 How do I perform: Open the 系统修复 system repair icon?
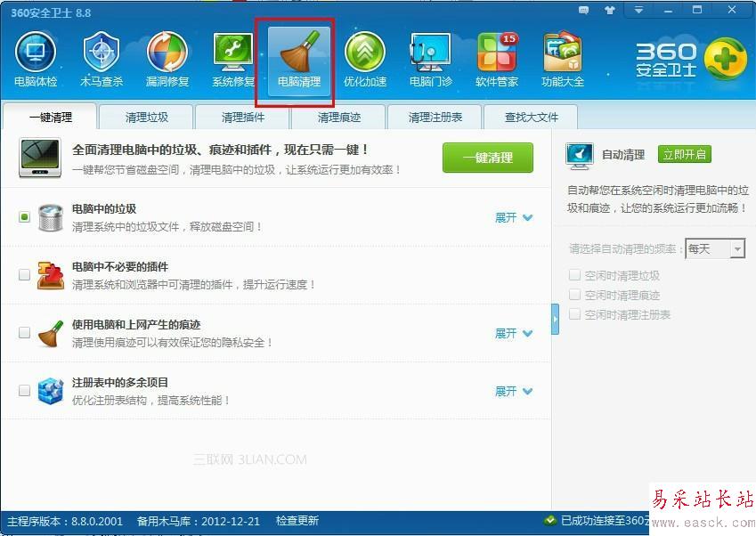(233, 60)
